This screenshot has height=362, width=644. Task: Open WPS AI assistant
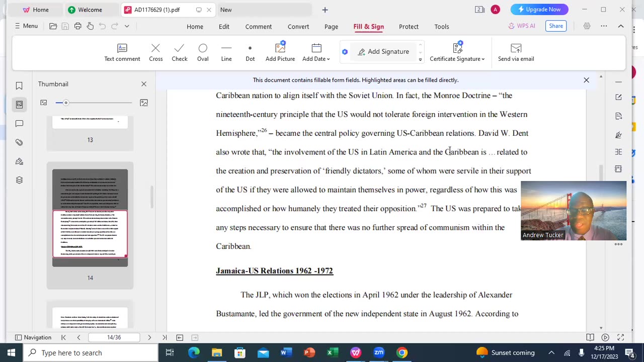coord(522,26)
